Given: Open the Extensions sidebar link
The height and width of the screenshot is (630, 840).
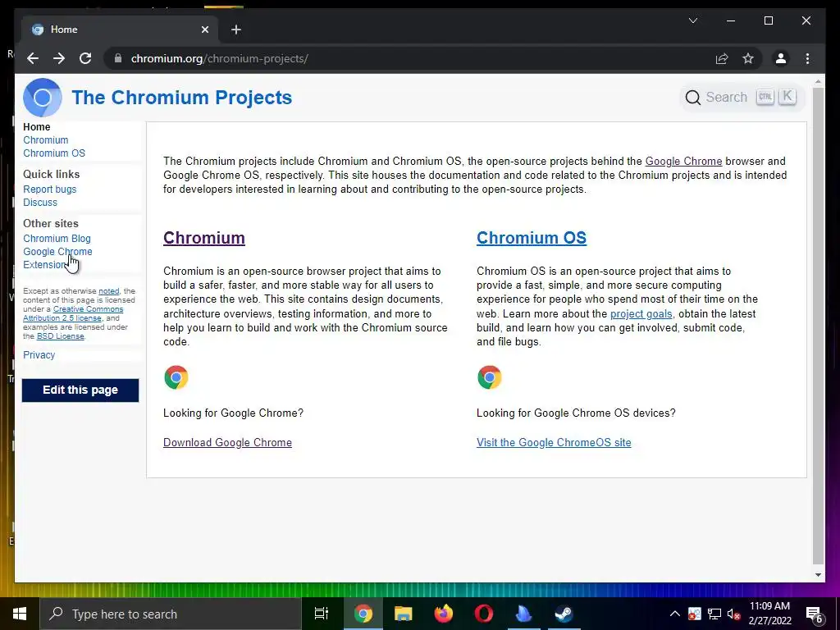Looking at the screenshot, I should pyautogui.click(x=44, y=265).
